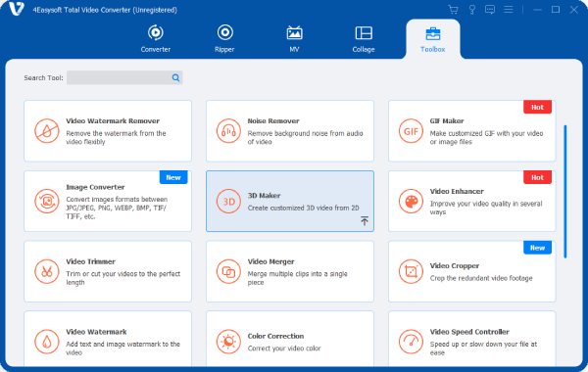588x372 pixels.
Task: Click 'Merge multiple clips into a single piece' text
Action: point(297,278)
